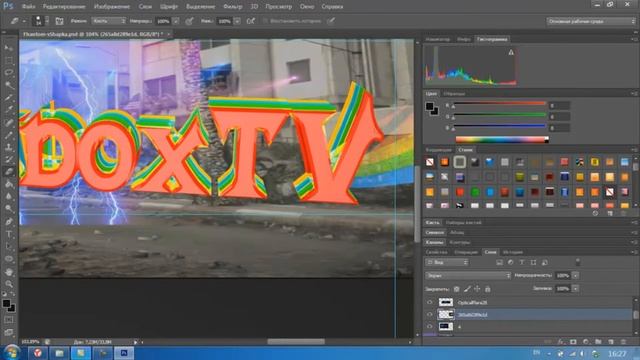The image size is (640, 360).
Task: Select the Eraser tool in the toolbox
Action: (x=9, y=172)
